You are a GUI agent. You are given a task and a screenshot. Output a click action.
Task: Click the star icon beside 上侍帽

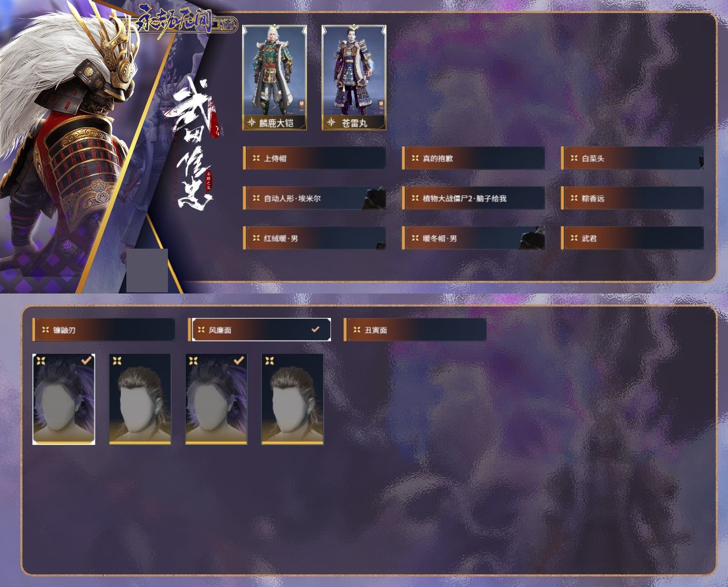256,158
